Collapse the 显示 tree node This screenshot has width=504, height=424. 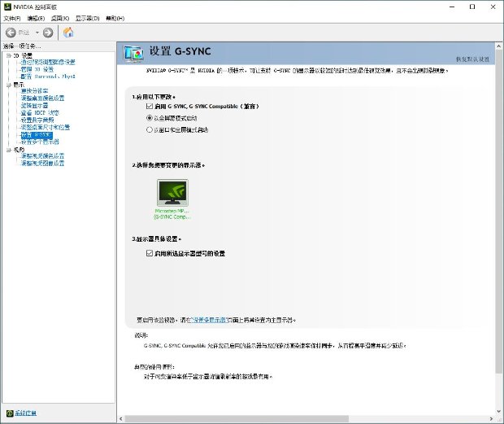tap(9, 85)
